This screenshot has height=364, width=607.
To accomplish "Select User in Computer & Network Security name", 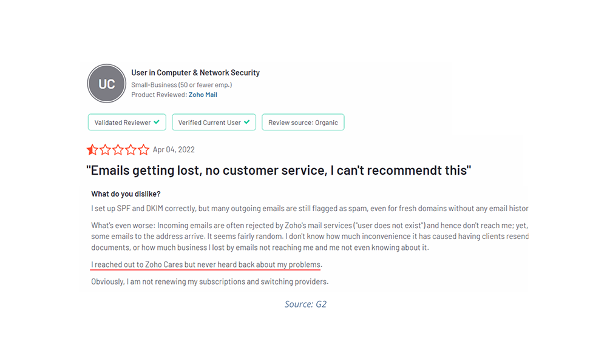I will [195, 72].
